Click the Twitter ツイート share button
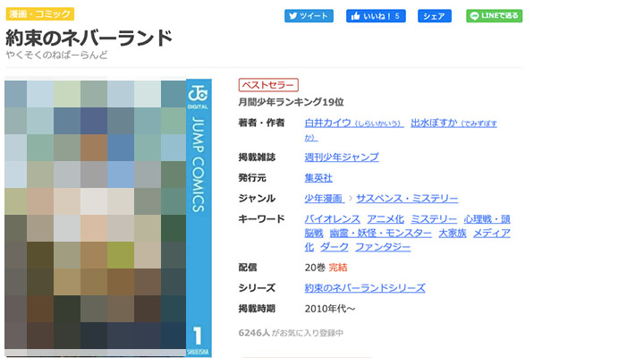 (x=309, y=16)
